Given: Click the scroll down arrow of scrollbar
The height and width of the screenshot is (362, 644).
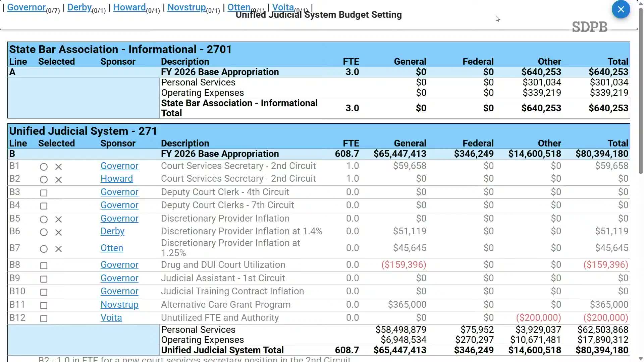Looking at the screenshot, I should click(641, 358).
